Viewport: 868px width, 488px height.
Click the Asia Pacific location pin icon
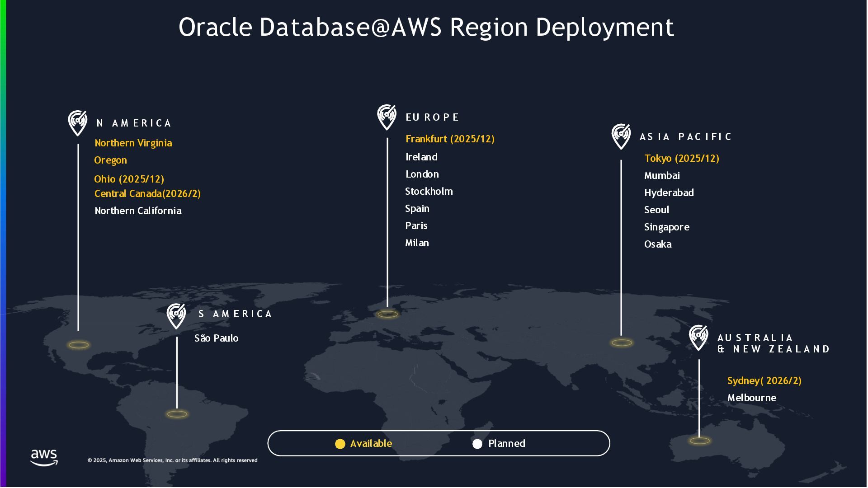[621, 136]
